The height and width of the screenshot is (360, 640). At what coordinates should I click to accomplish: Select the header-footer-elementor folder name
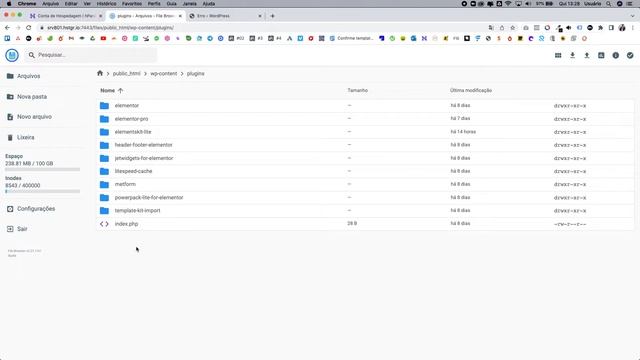click(x=144, y=145)
